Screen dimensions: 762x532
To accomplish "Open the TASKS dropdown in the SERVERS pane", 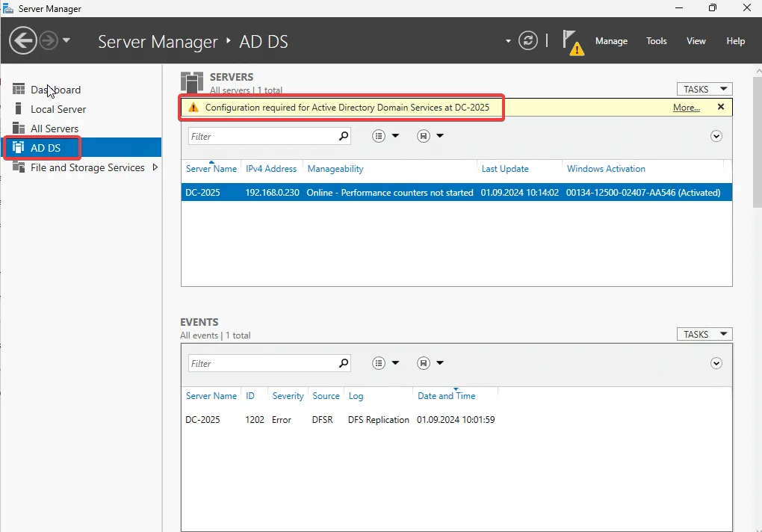I will pos(703,88).
